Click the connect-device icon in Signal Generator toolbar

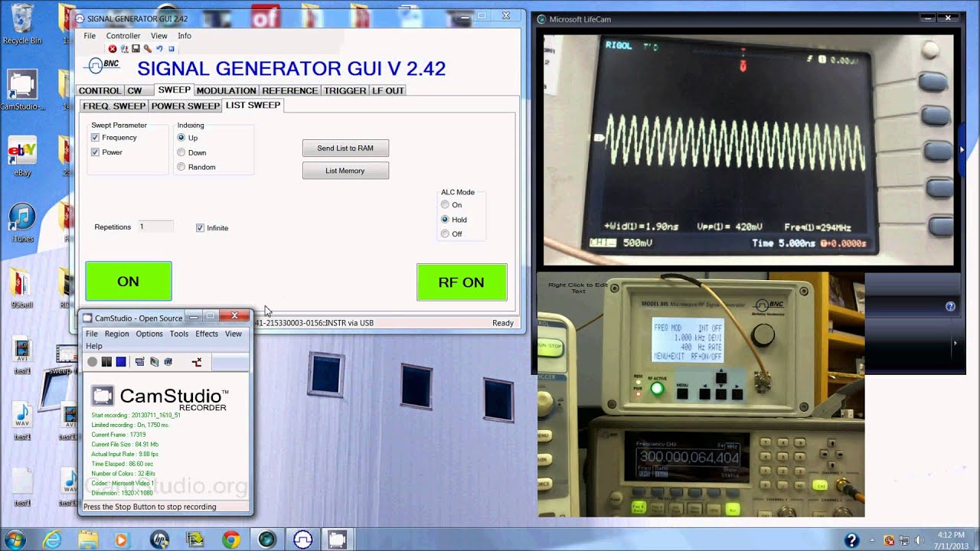click(124, 49)
